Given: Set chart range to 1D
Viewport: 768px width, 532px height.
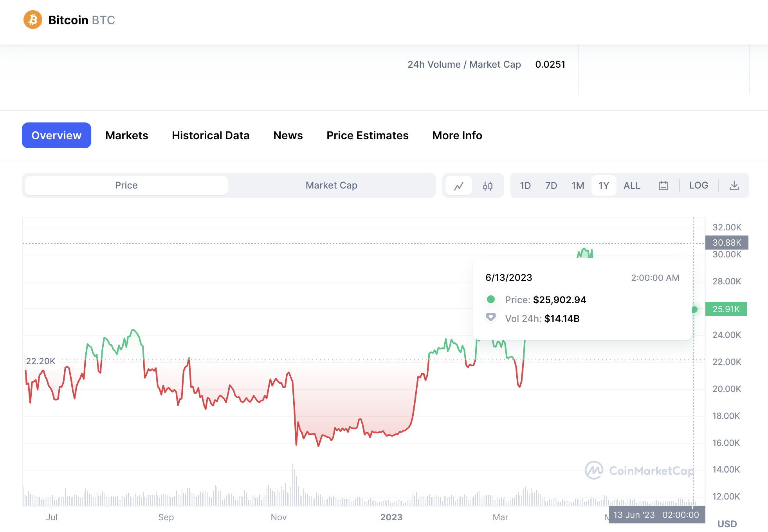Looking at the screenshot, I should [x=525, y=185].
